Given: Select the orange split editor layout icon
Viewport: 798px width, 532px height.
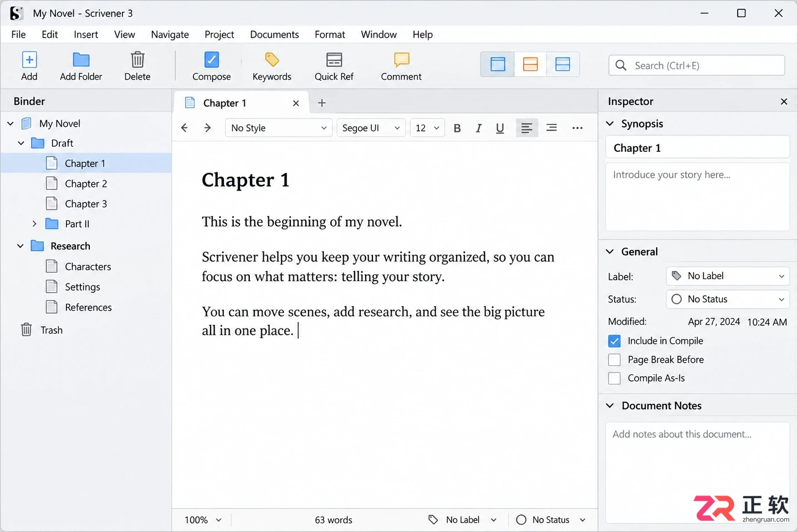Looking at the screenshot, I should pos(530,64).
